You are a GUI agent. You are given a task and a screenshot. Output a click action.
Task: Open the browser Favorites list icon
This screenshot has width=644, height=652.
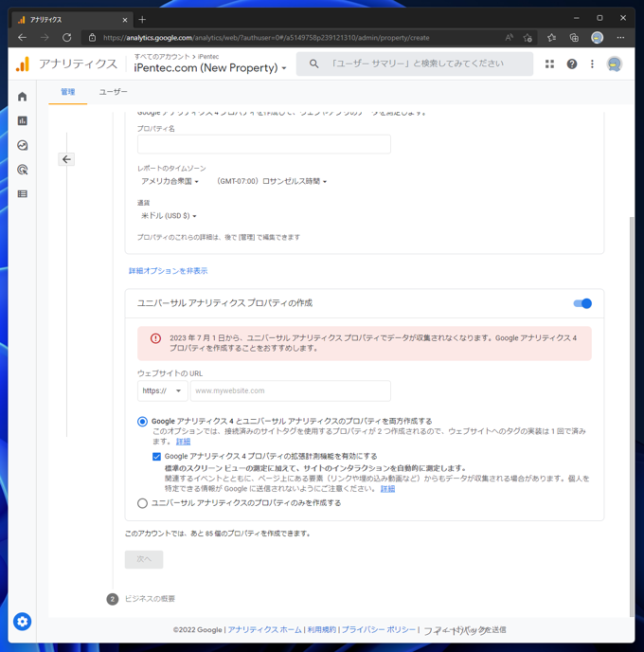551,37
